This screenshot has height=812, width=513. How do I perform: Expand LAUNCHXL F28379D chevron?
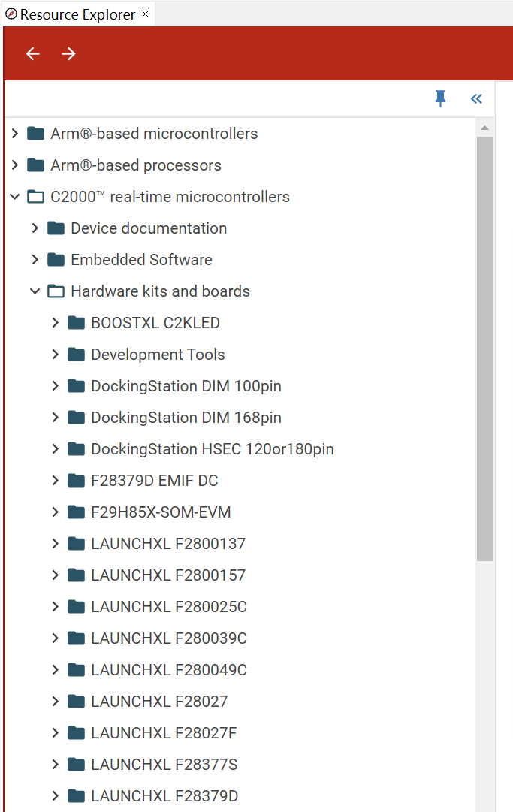55,796
